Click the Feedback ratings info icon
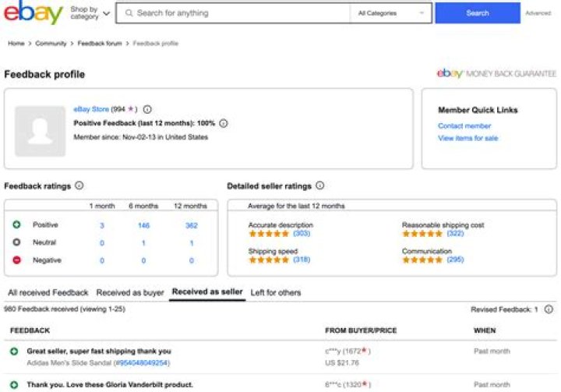The image size is (561, 392). point(79,186)
